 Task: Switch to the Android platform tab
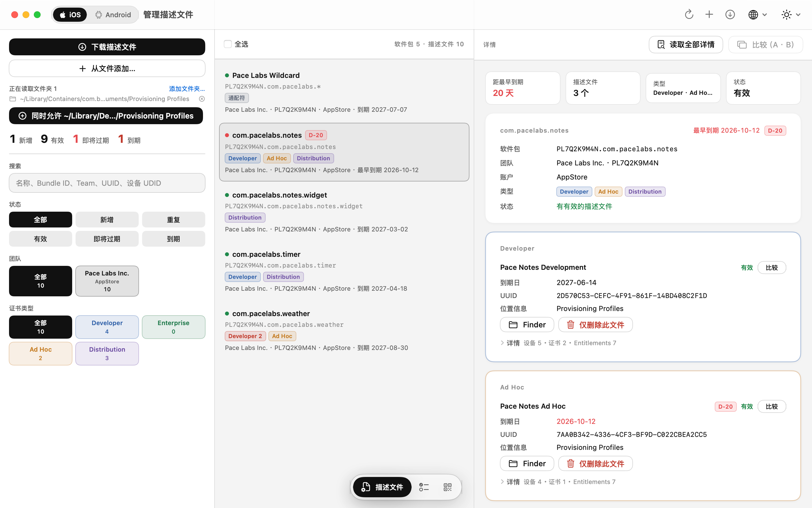(113, 15)
